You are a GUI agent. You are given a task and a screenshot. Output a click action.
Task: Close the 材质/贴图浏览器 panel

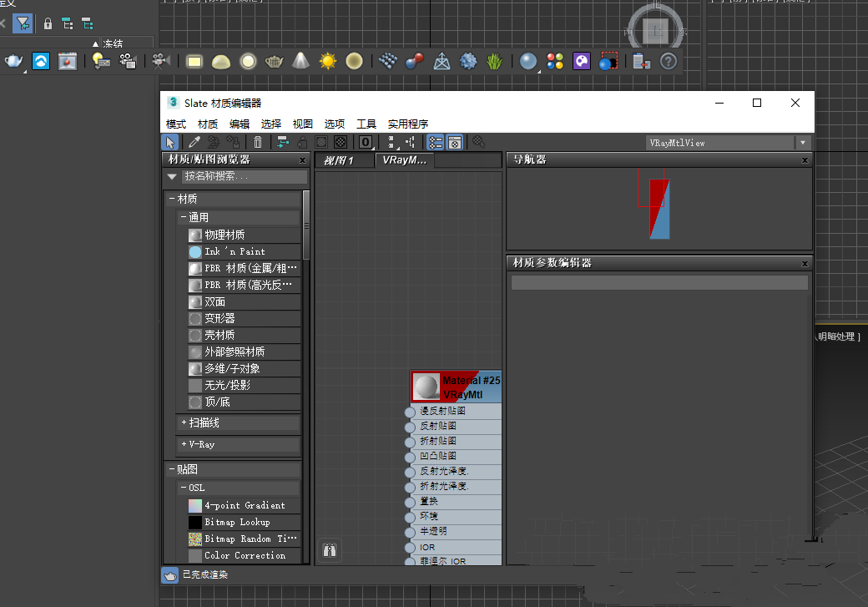pos(302,160)
